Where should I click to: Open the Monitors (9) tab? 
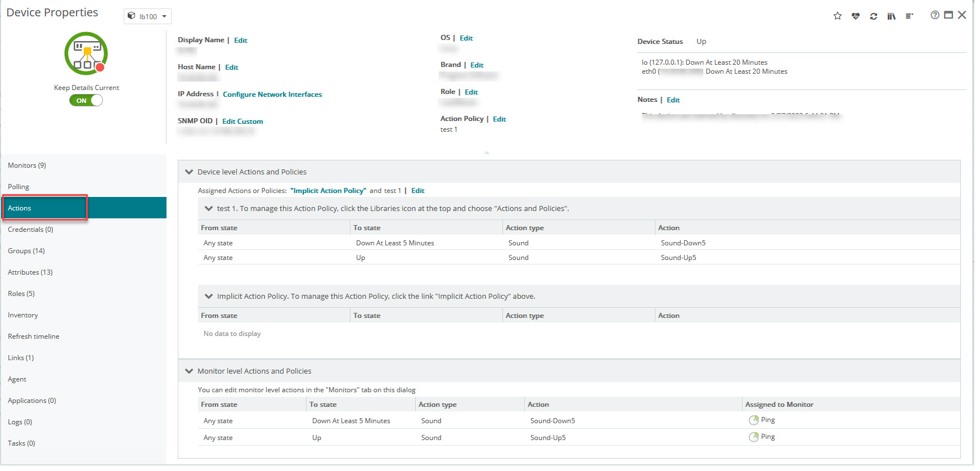(84, 165)
